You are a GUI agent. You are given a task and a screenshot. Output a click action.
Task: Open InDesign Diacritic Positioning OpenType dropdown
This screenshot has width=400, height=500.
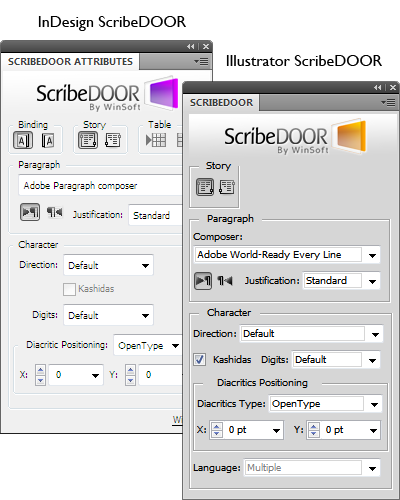(148, 346)
